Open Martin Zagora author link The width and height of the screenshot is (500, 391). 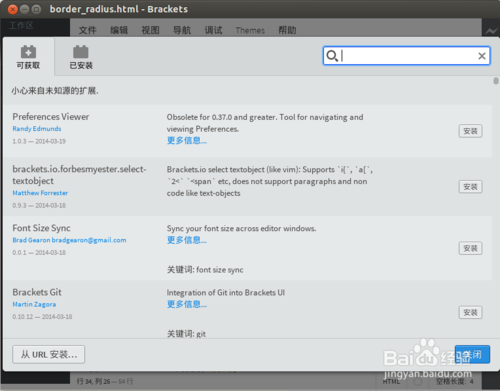pyautogui.click(x=34, y=304)
